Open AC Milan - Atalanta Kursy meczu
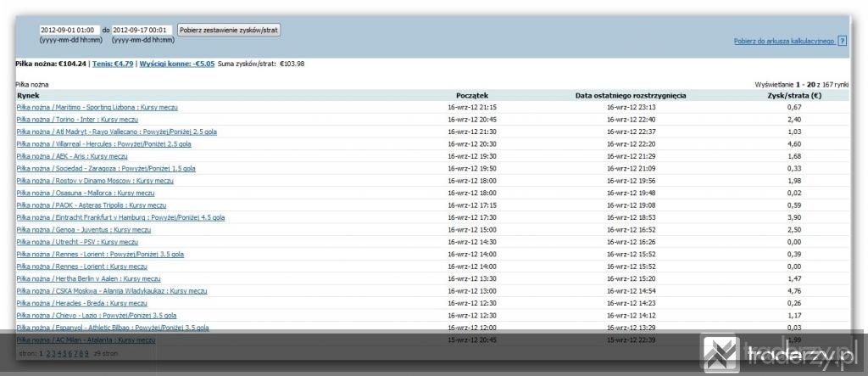The width and height of the screenshot is (868, 376). point(86,340)
